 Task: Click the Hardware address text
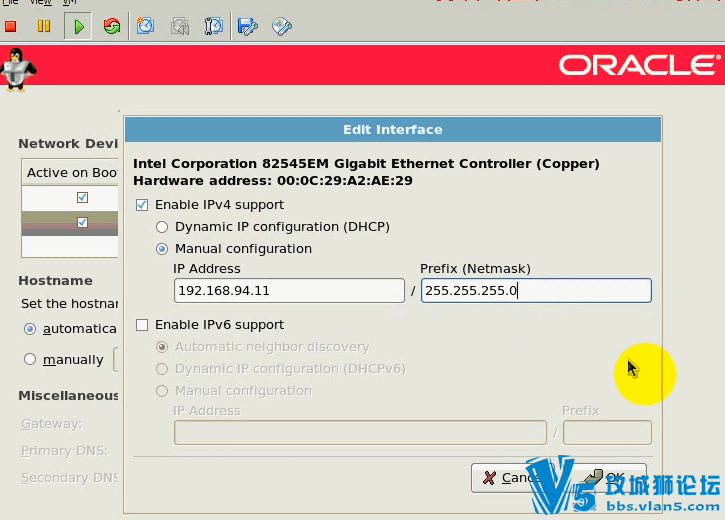273,181
